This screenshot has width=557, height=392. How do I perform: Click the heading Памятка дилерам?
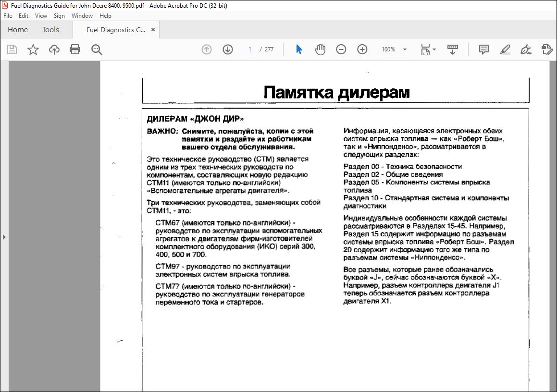(x=336, y=92)
